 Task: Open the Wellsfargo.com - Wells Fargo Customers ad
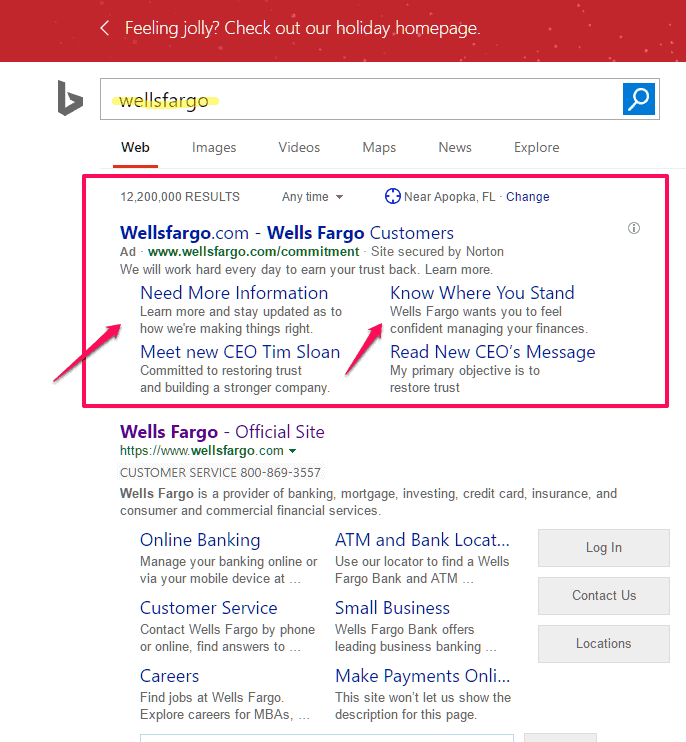pyautogui.click(x=287, y=233)
